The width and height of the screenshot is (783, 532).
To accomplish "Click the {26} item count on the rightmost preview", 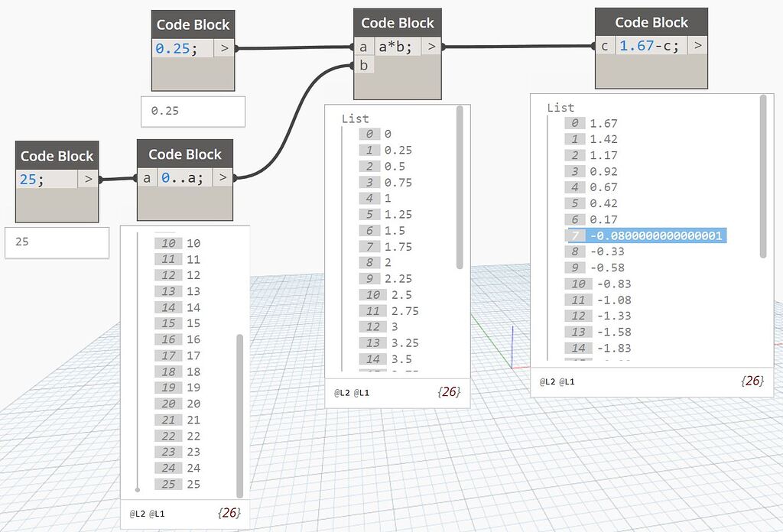I will click(x=752, y=381).
